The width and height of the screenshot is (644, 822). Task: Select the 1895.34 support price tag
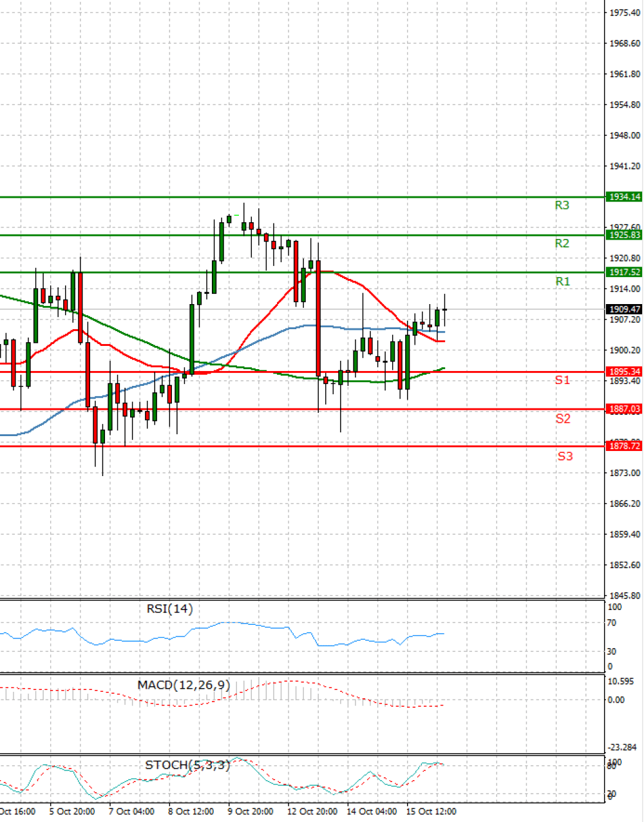point(625,372)
